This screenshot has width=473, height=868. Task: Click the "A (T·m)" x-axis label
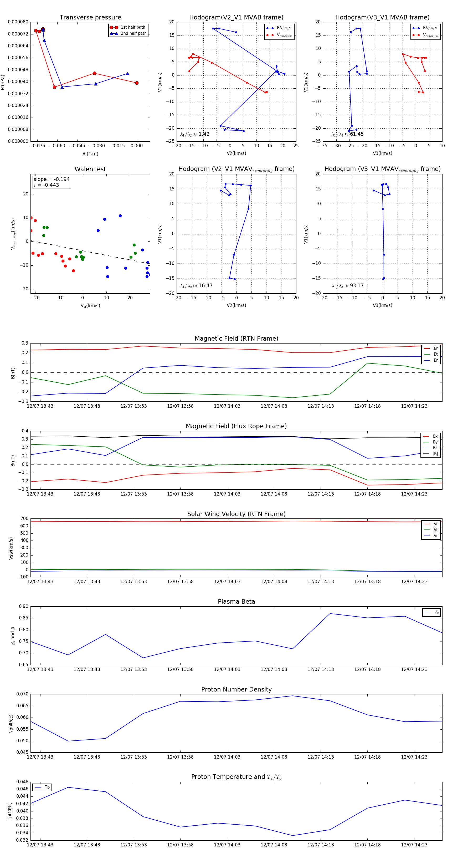click(90, 154)
